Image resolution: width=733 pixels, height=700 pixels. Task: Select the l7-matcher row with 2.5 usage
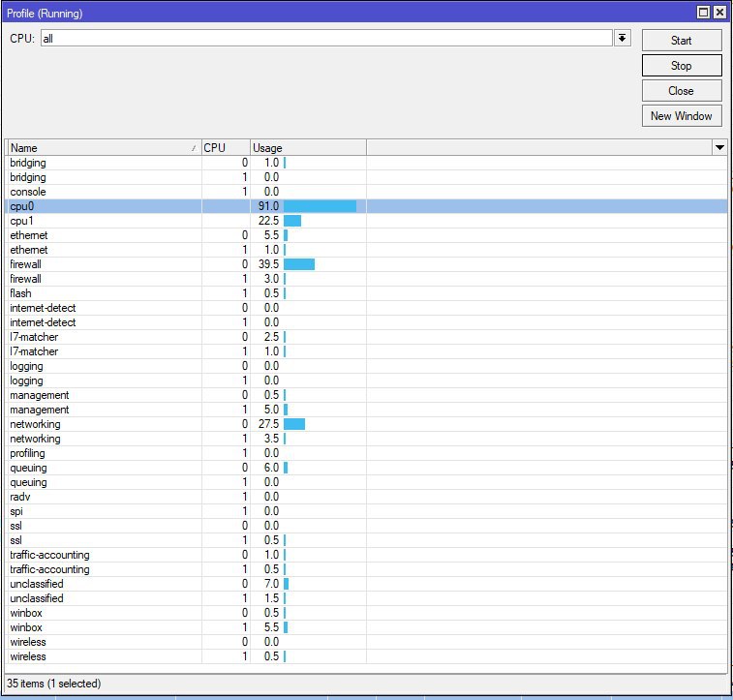[367, 337]
